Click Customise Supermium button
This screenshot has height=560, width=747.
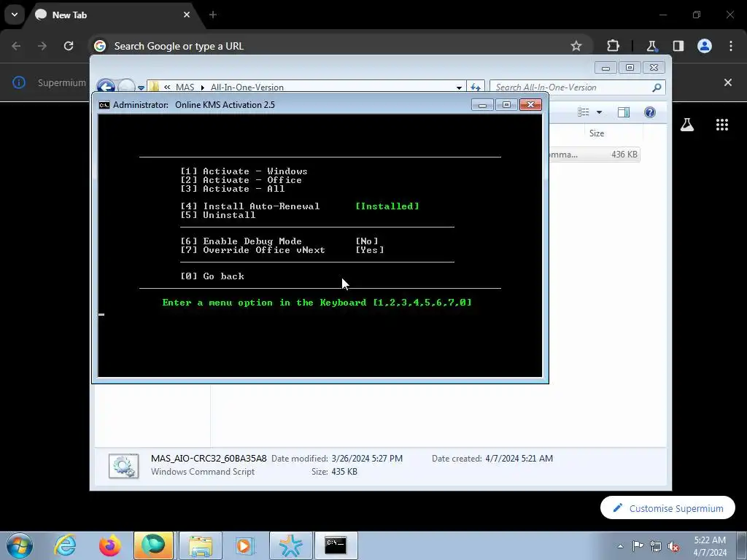coord(668,508)
